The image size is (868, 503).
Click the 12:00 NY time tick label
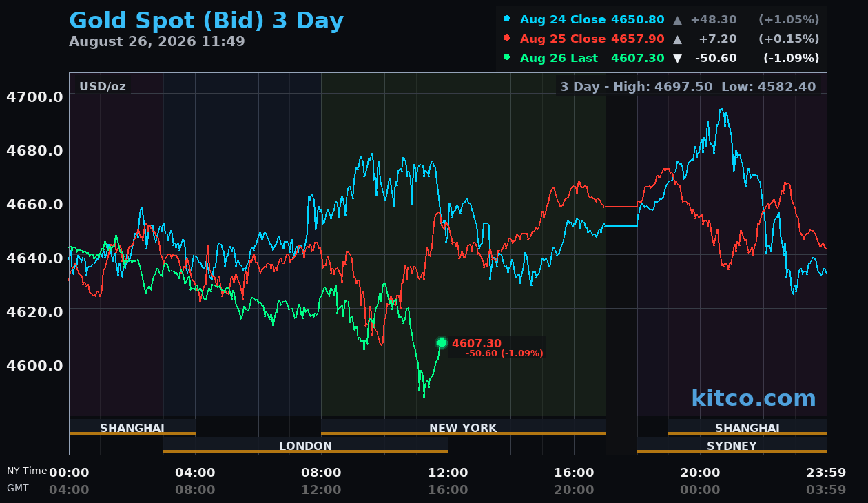(x=448, y=473)
